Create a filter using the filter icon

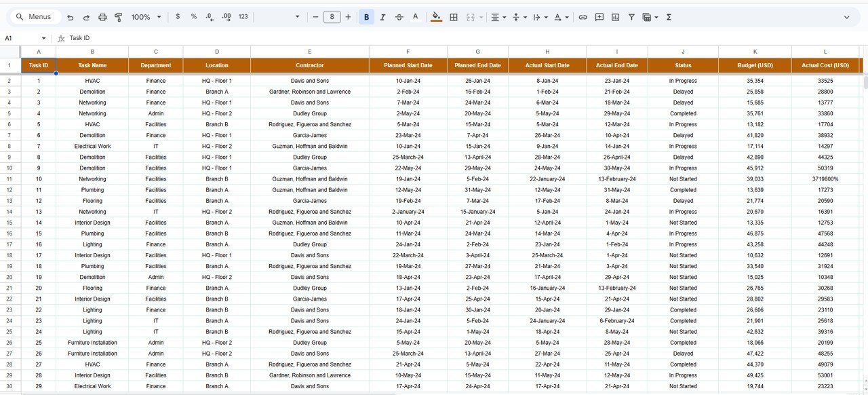[x=631, y=17]
